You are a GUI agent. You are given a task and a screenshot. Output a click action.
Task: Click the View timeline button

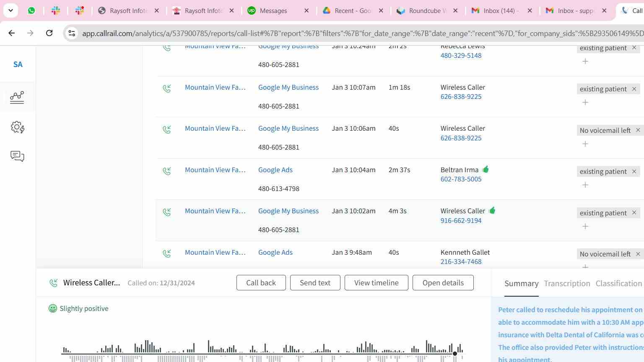click(x=377, y=283)
